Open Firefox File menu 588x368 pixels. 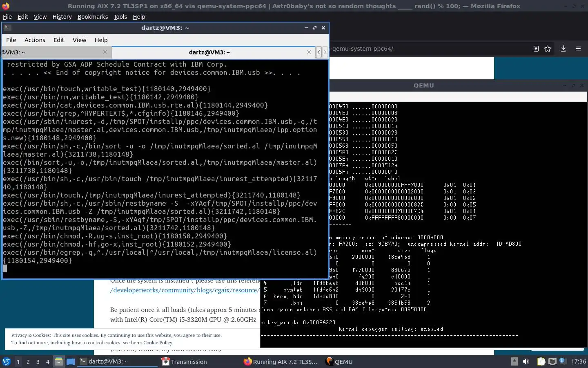tap(7, 17)
